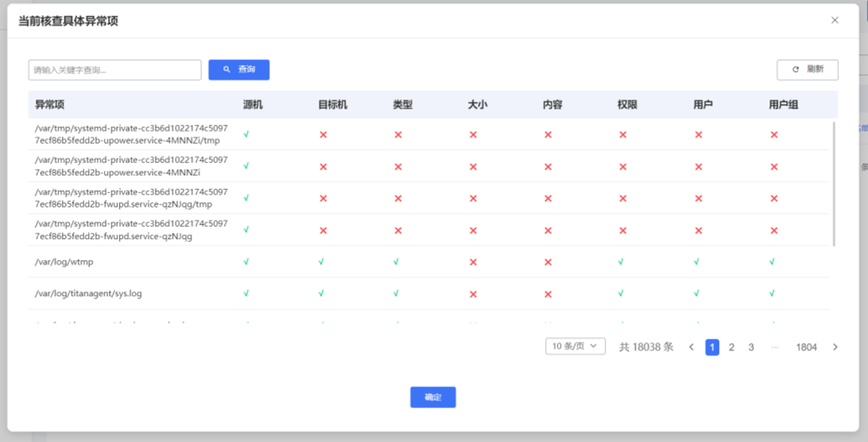Click the 权限 red cross for fwupd.service-qzNJqg/tmp row
The height and width of the screenshot is (442, 868).
tap(623, 198)
